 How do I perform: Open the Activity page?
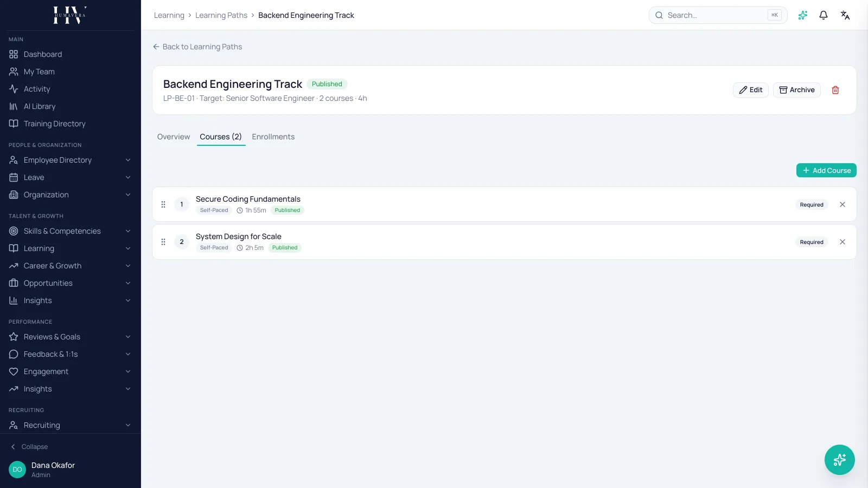tap(70, 89)
